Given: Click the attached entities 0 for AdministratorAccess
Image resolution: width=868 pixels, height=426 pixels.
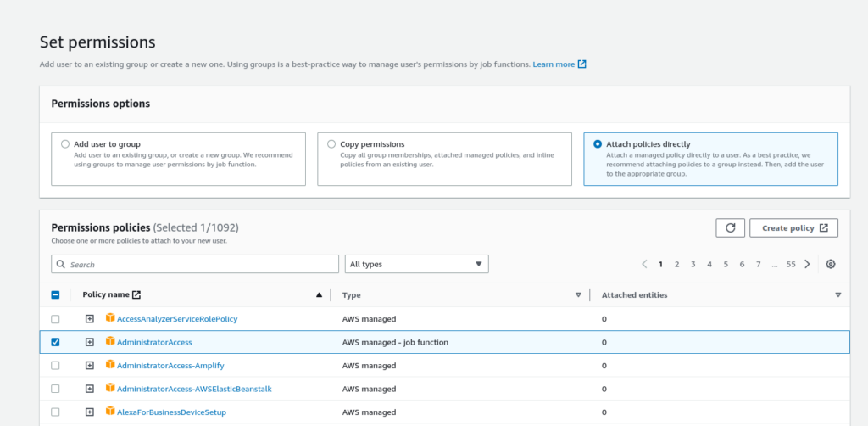Looking at the screenshot, I should (604, 342).
